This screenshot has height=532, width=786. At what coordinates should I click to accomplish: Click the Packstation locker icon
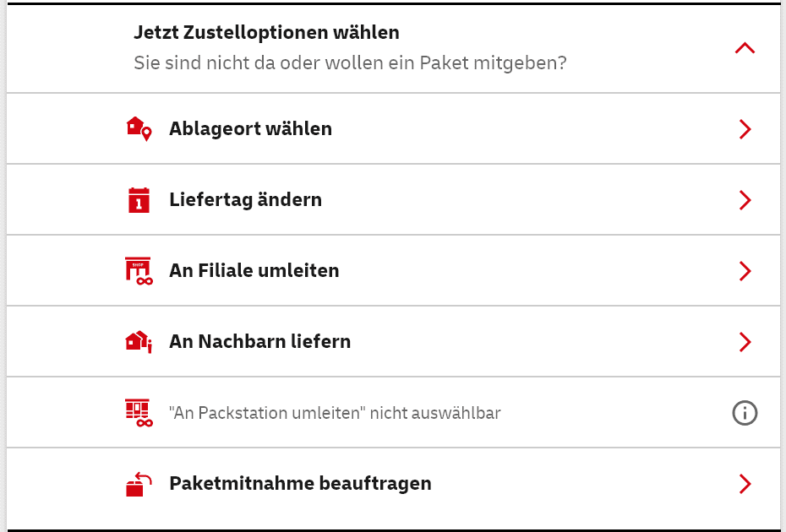138,413
